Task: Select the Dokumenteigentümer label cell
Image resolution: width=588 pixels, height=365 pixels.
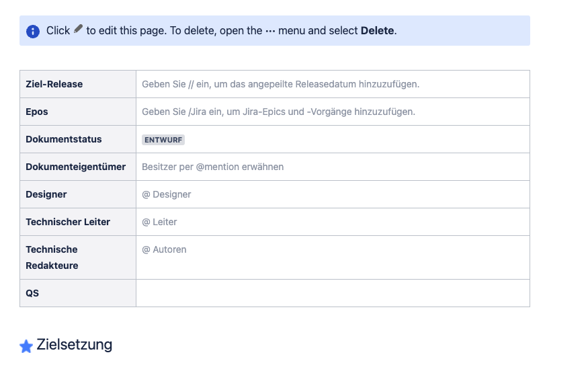Action: 78,167
